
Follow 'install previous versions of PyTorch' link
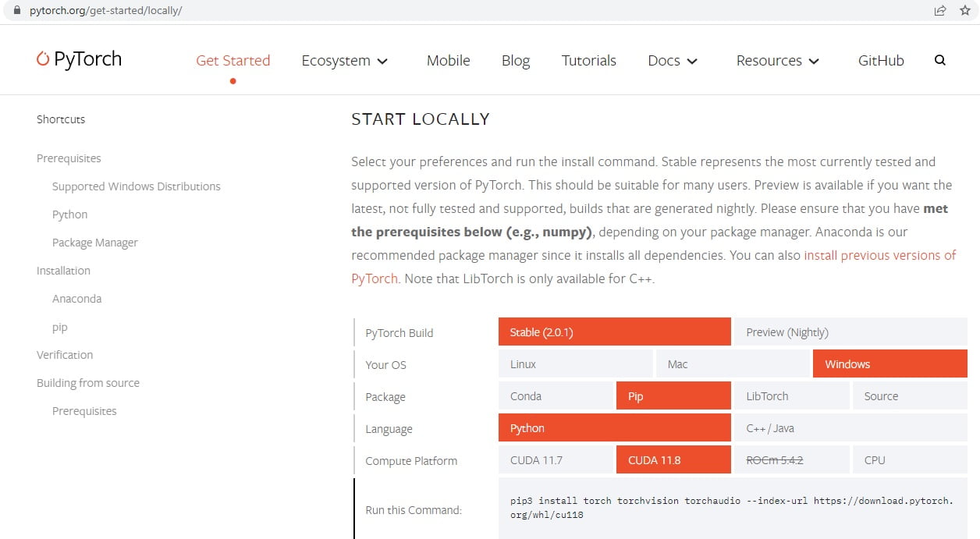879,255
